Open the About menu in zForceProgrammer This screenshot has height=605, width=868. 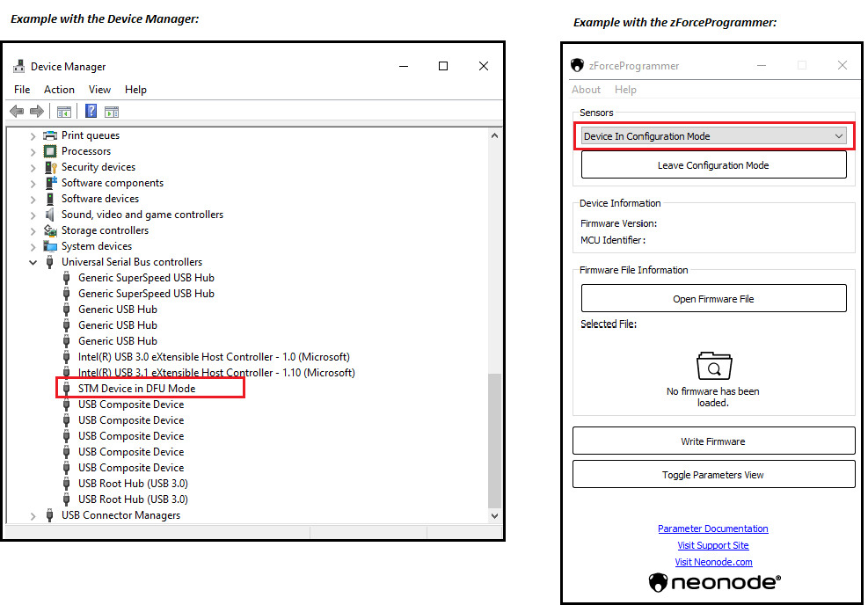point(586,90)
